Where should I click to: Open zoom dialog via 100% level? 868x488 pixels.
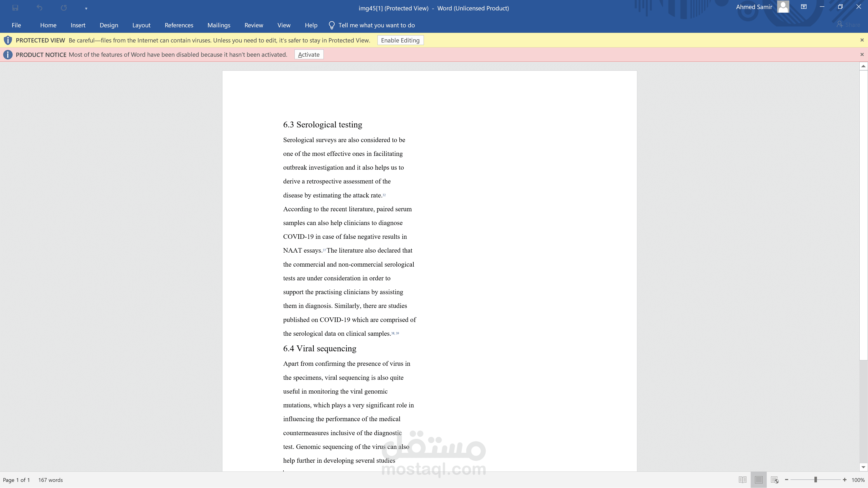tap(858, 480)
